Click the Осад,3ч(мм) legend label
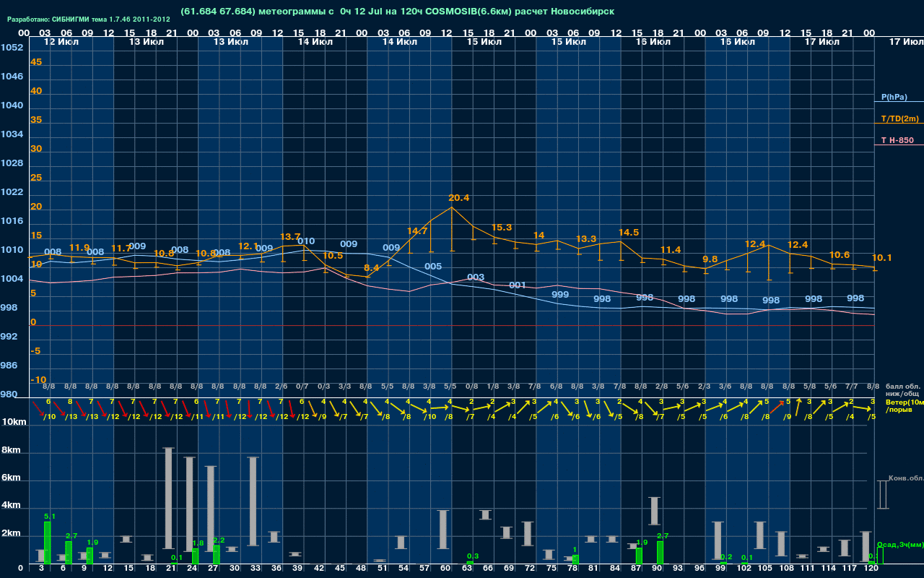The image size is (924, 578). 900,544
